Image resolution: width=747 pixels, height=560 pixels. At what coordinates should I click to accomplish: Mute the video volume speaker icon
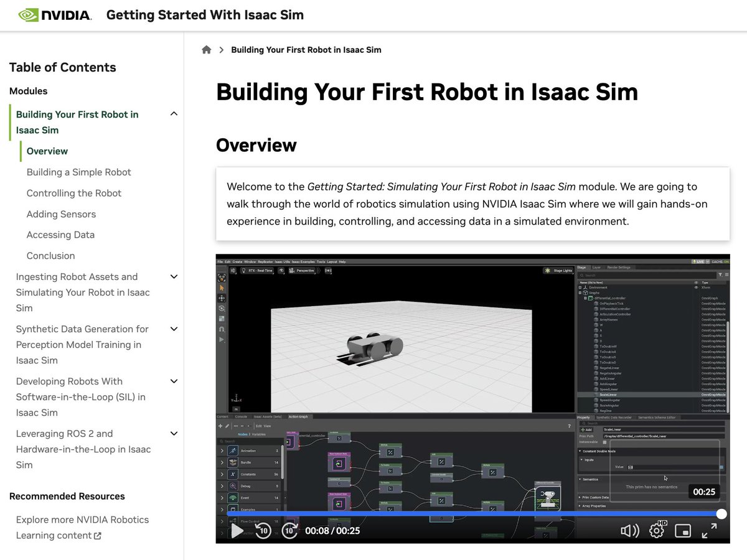pyautogui.click(x=630, y=531)
